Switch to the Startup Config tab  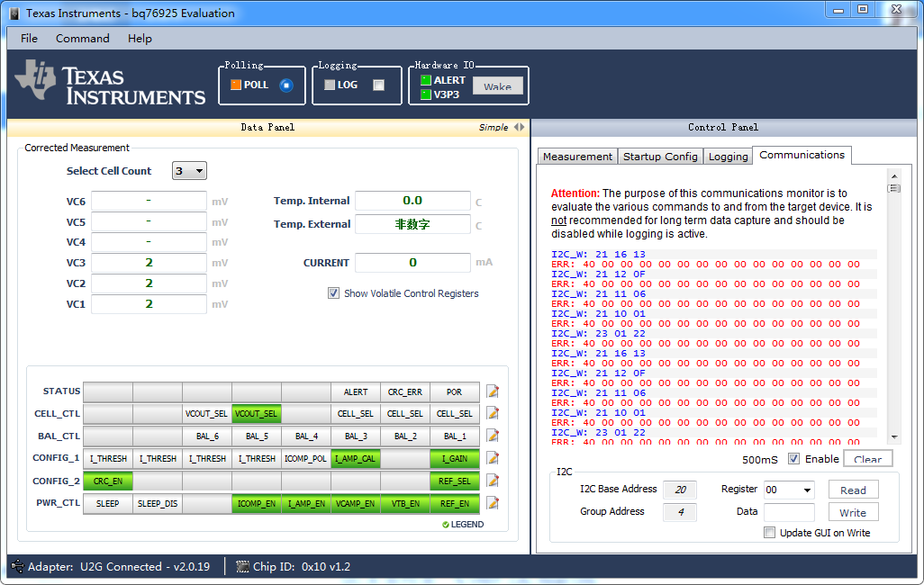(660, 156)
